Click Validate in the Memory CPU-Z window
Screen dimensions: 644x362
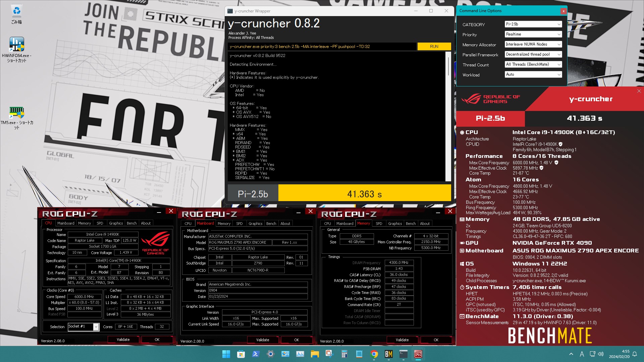402,340
